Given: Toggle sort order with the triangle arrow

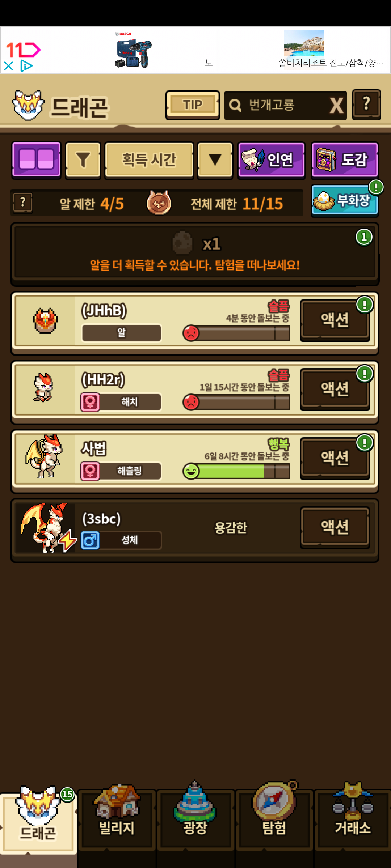Looking at the screenshot, I should point(215,160).
